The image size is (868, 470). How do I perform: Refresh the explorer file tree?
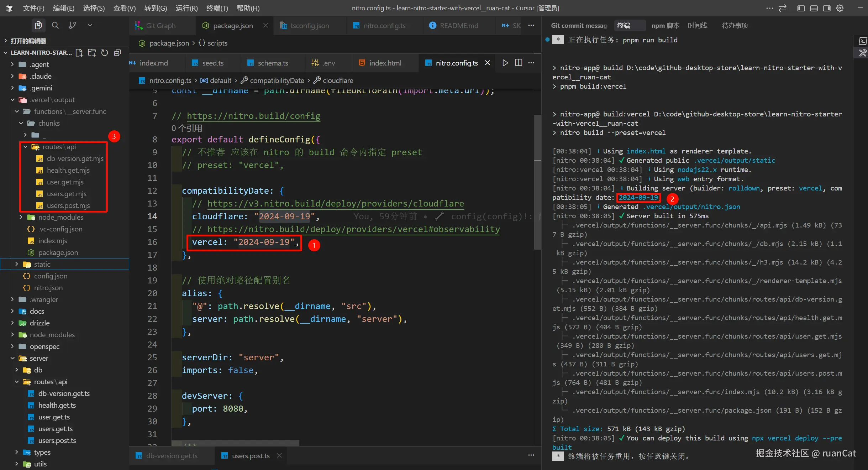105,53
